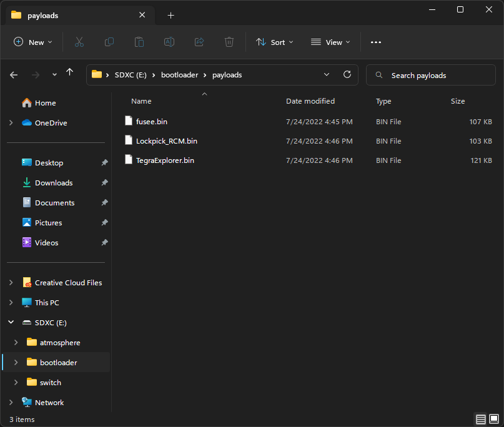Share files via the Share toolbar icon
The image size is (504, 427).
199,42
